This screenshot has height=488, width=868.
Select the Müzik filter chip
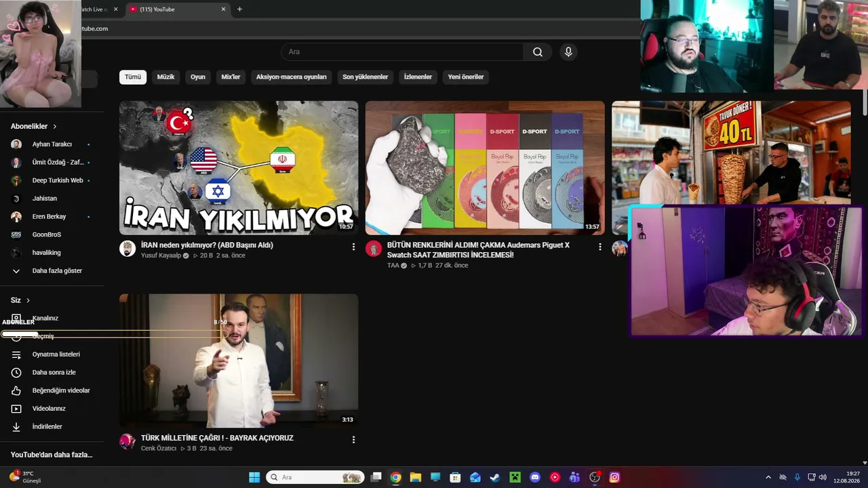[x=166, y=77]
